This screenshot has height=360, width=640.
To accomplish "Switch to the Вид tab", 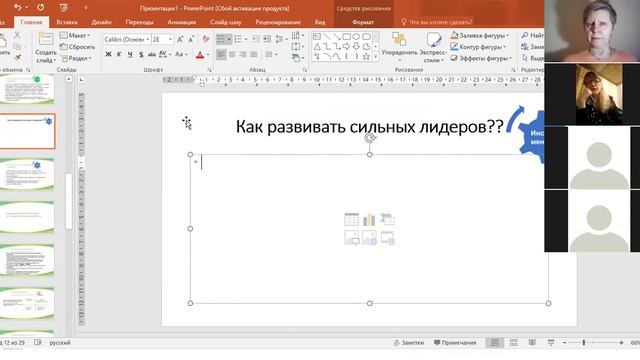I will [320, 22].
